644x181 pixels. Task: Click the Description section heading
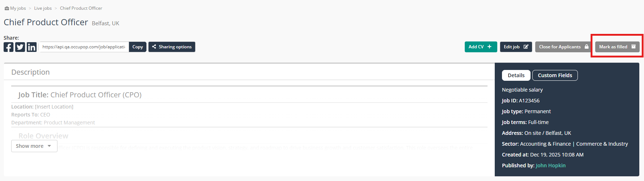coord(30,72)
